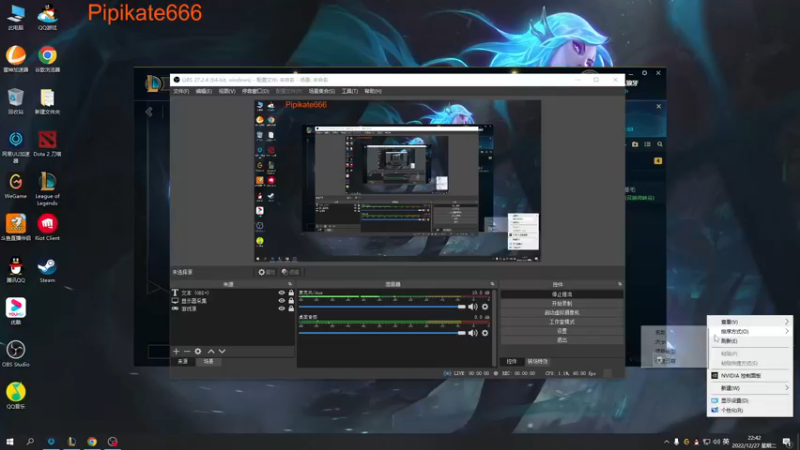Open the View menu in OBS
Viewport: 800px width, 450px height.
227,91
